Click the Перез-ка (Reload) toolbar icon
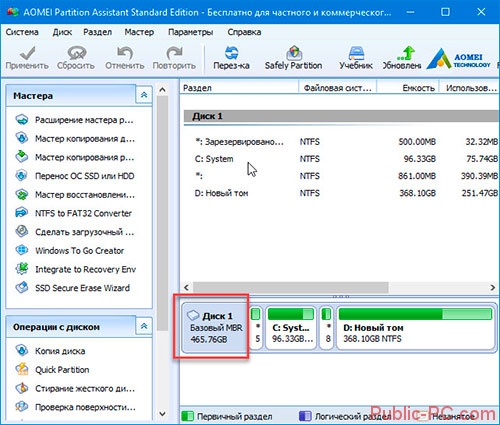This screenshot has width=500, height=425. click(x=231, y=52)
